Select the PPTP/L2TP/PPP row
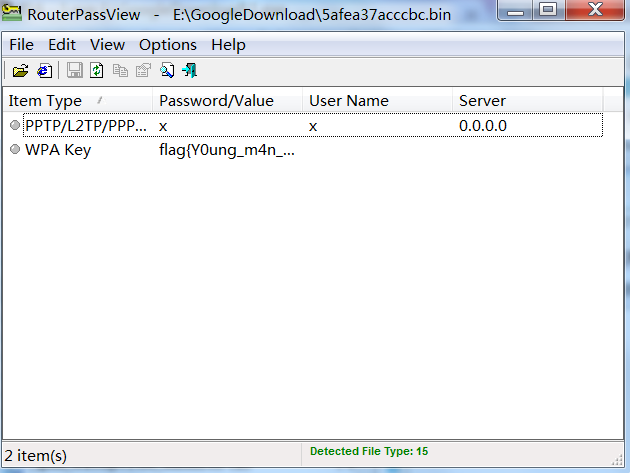Viewport: 630px width, 473px height. coord(303,125)
